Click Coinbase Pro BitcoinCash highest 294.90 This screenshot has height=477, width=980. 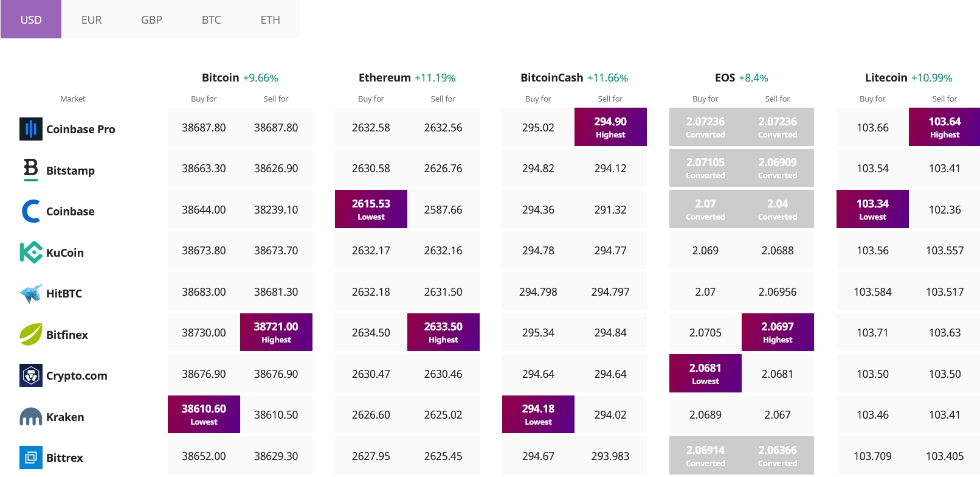pos(610,127)
